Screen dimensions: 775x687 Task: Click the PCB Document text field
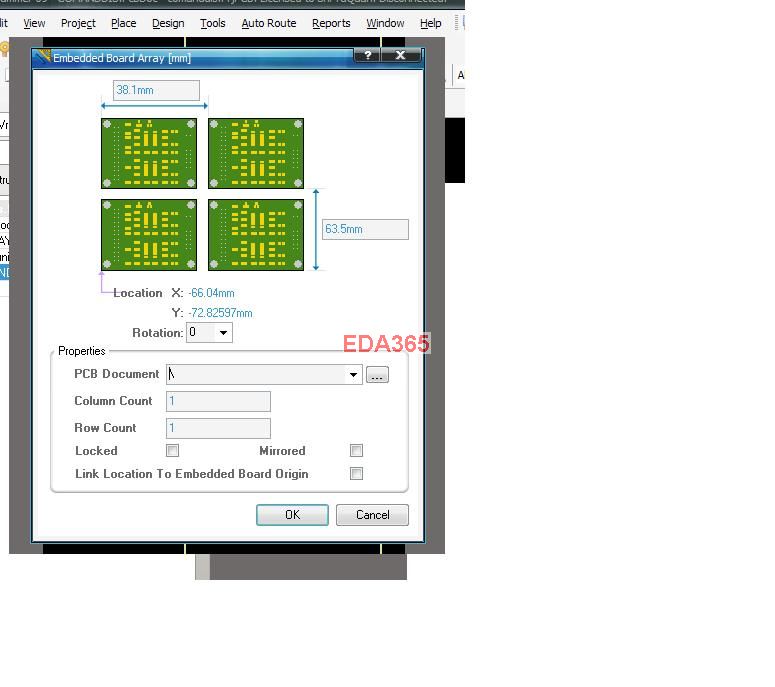click(256, 375)
